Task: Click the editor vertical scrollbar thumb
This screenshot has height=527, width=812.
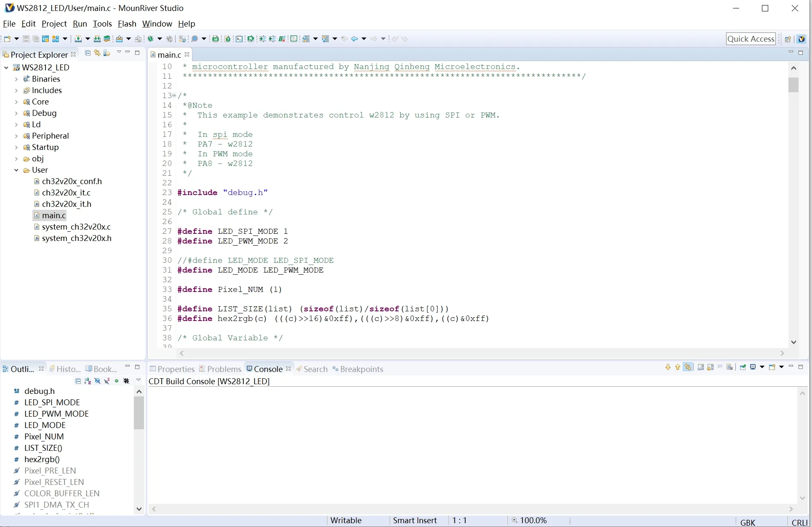Action: [x=793, y=85]
